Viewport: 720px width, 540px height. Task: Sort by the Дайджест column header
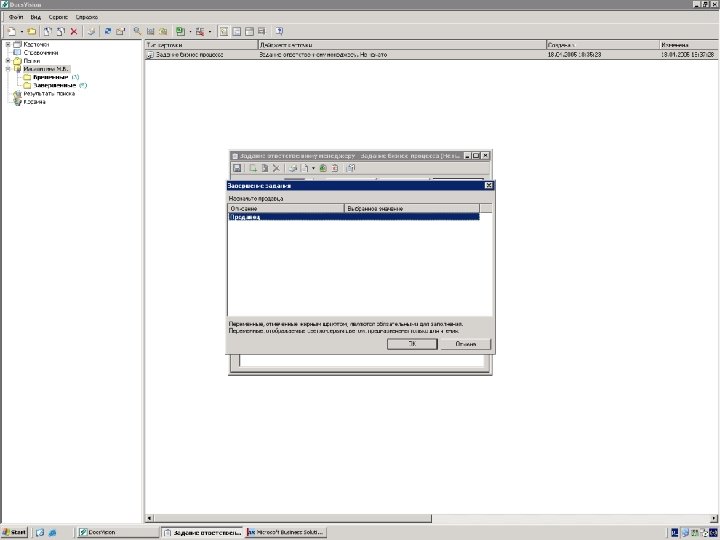click(402, 45)
